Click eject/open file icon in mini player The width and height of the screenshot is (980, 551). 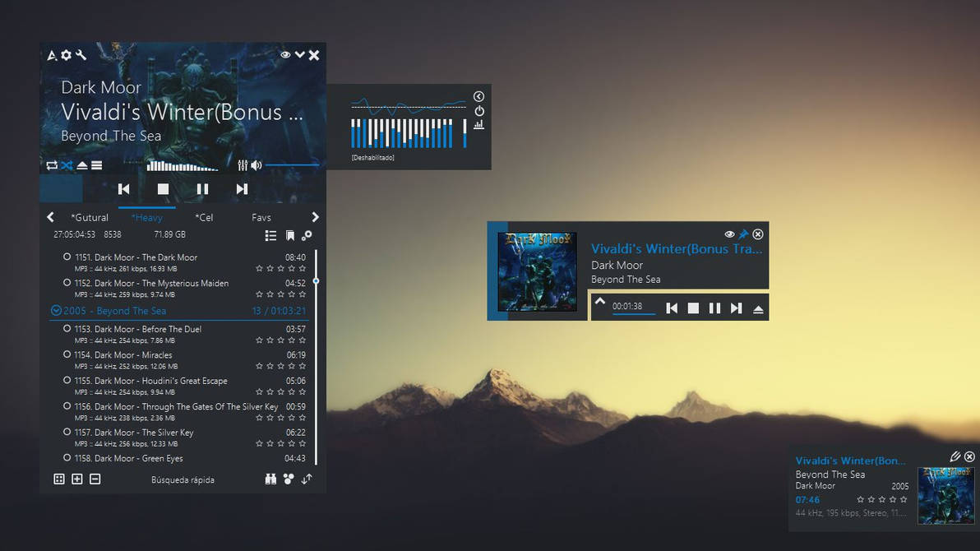pyautogui.click(x=758, y=309)
